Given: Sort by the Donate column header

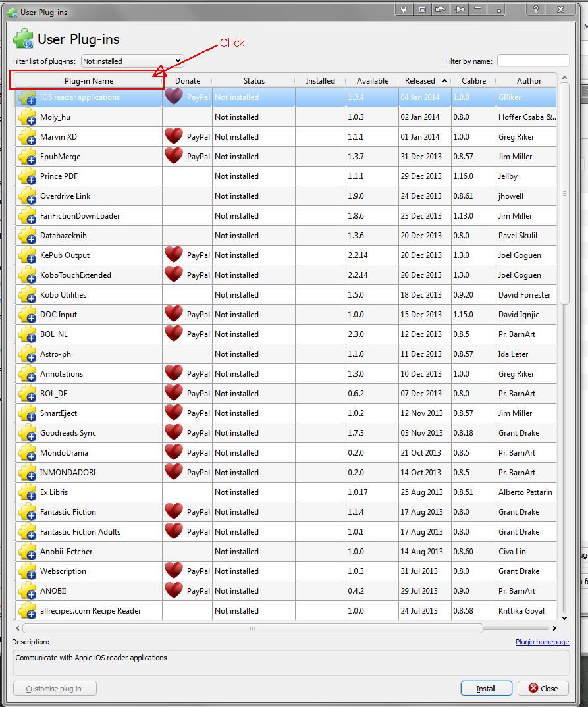Looking at the screenshot, I should pyautogui.click(x=188, y=81).
